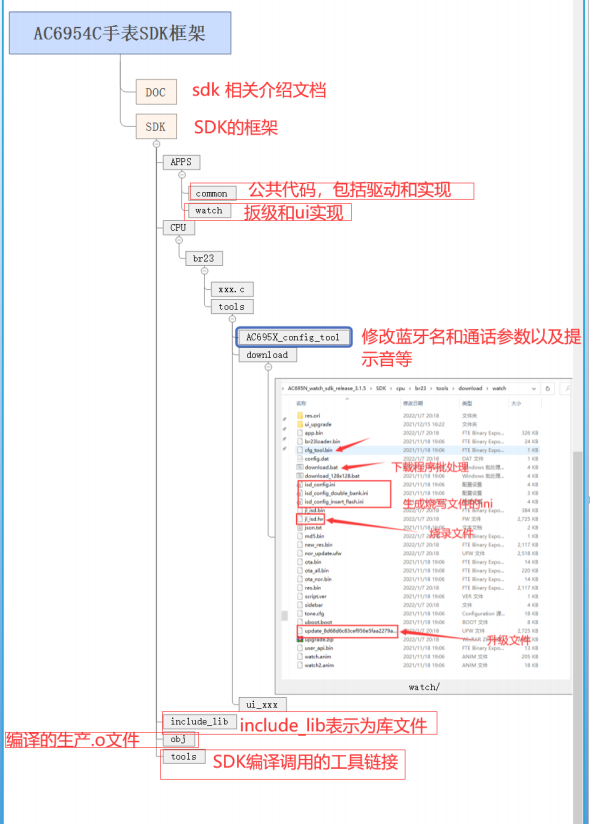Click the refresh icon in the explorer address bar
This screenshot has width=590, height=824.
pos(547,388)
